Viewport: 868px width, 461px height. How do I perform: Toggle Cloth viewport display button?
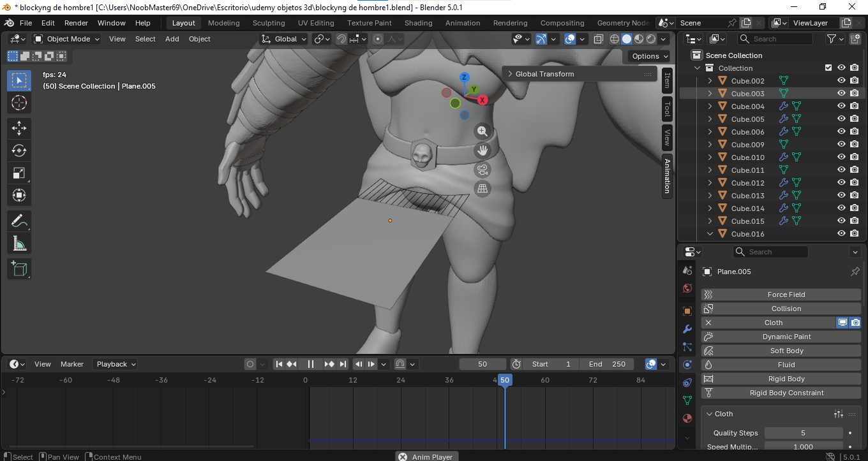click(842, 323)
